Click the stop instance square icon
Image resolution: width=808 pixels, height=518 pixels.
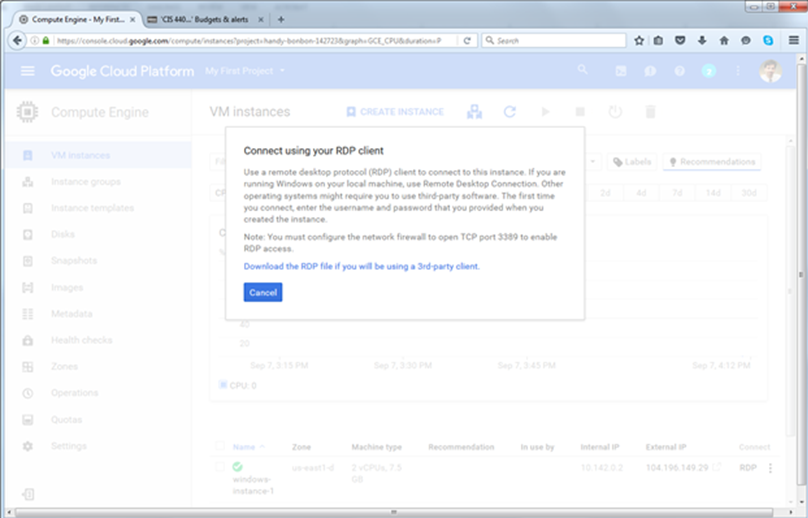(x=580, y=112)
